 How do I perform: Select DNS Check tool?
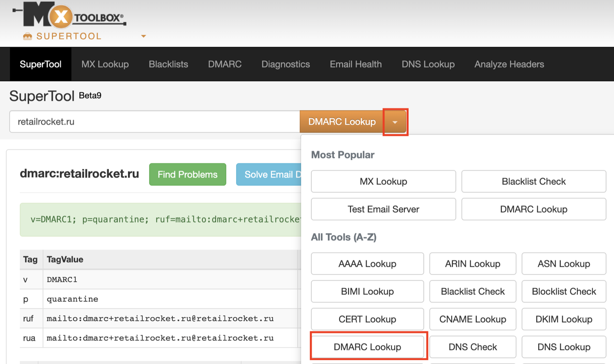(x=473, y=347)
